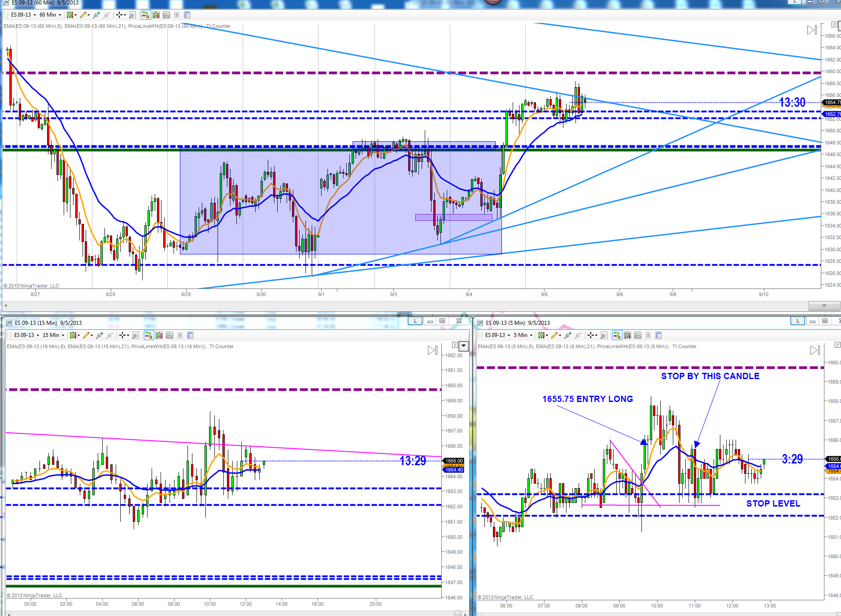Jump to latest bar in 15 Min chart
The width and height of the screenshot is (841, 616).
[432, 350]
